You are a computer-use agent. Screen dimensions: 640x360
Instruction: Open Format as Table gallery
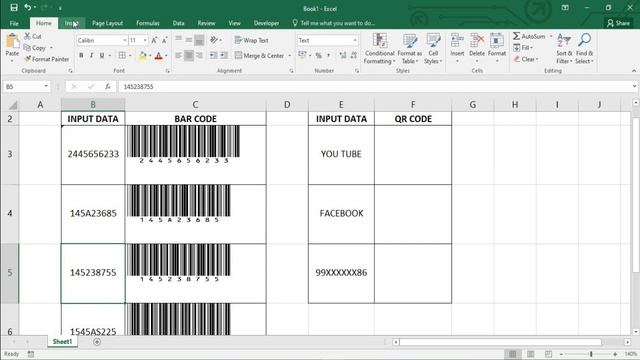coord(410,48)
